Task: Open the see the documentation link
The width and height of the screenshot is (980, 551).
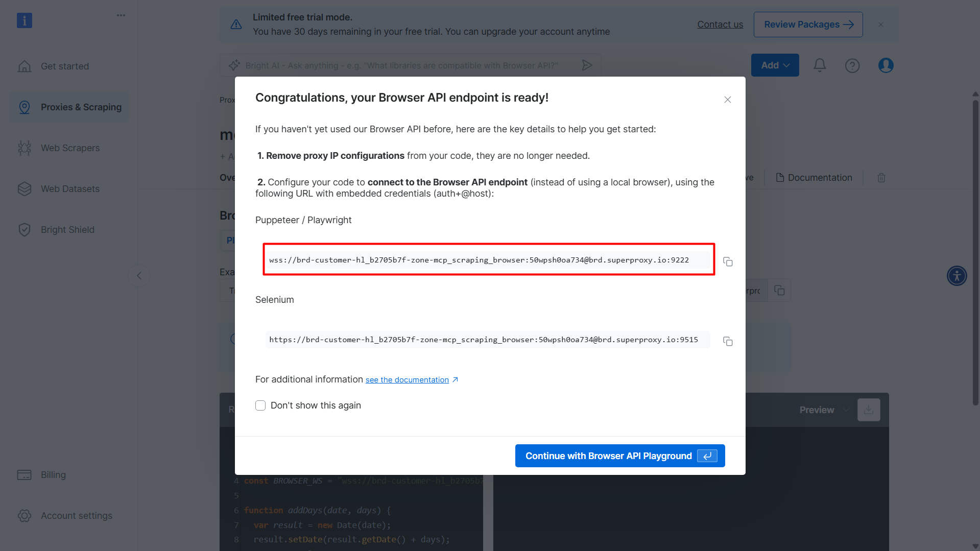Action: (x=407, y=379)
